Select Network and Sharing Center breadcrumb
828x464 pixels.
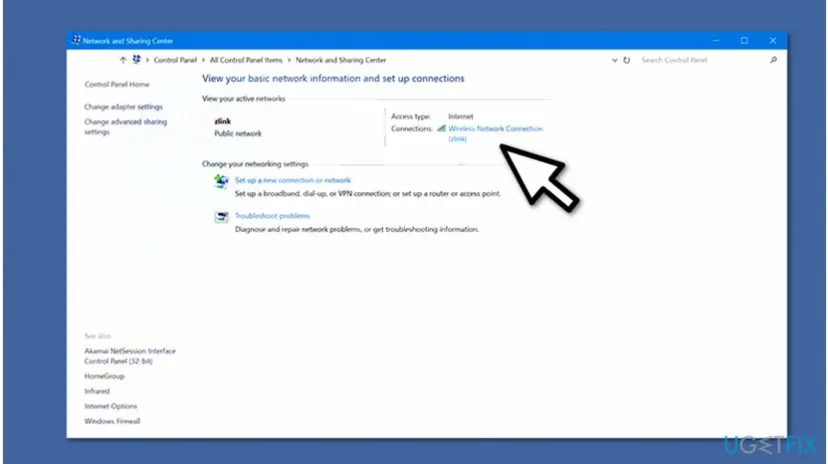341,60
